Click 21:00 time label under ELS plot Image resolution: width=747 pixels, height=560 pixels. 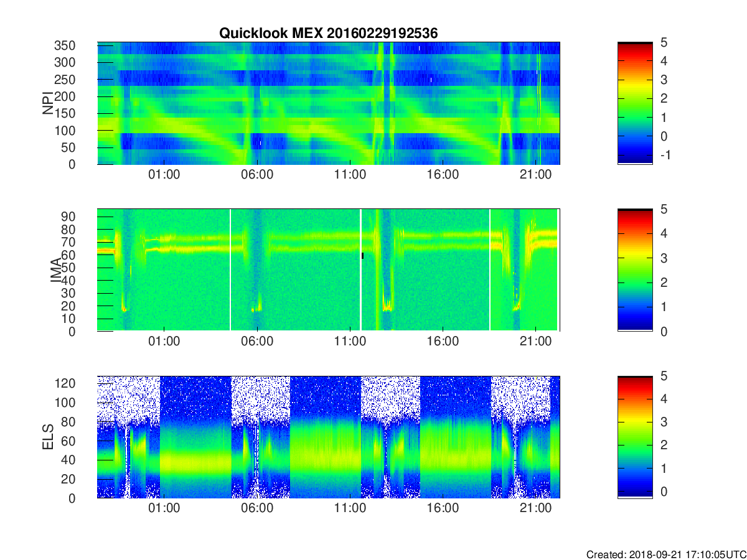click(535, 508)
